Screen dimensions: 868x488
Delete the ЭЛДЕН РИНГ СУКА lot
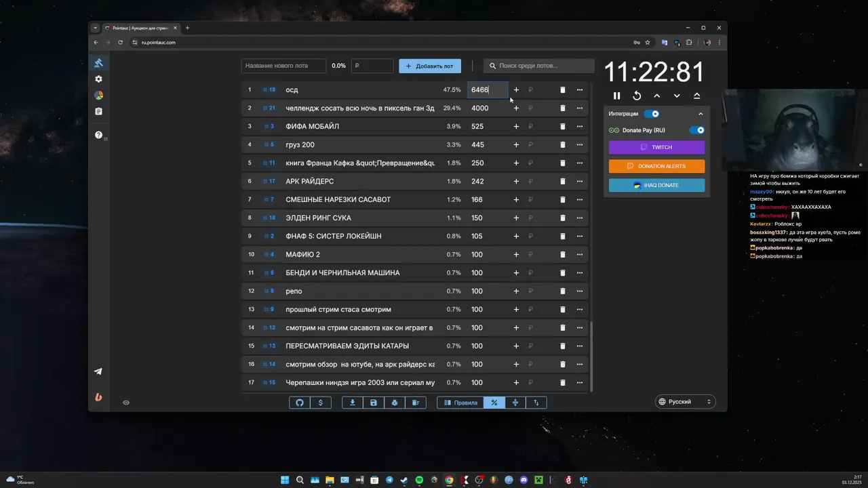562,218
